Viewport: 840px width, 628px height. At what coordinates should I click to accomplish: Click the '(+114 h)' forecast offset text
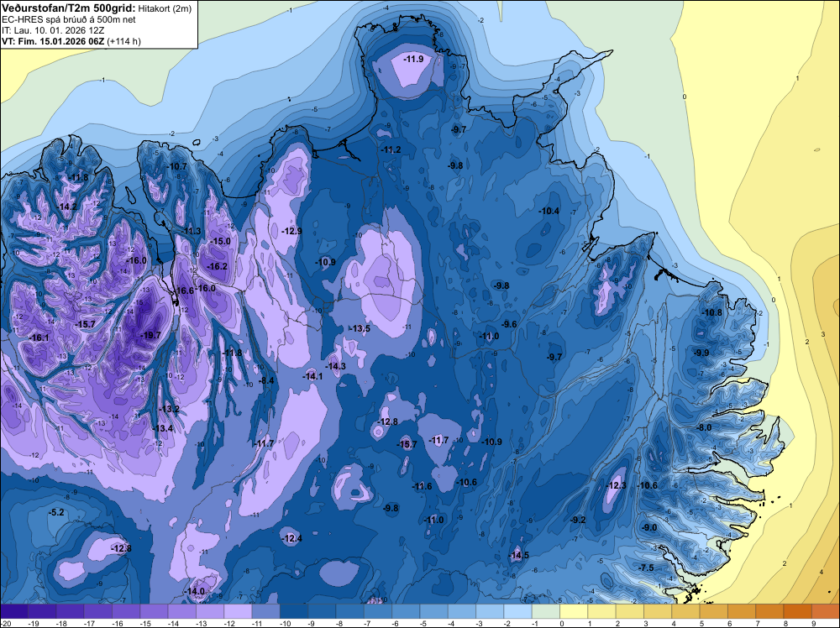[x=123, y=41]
